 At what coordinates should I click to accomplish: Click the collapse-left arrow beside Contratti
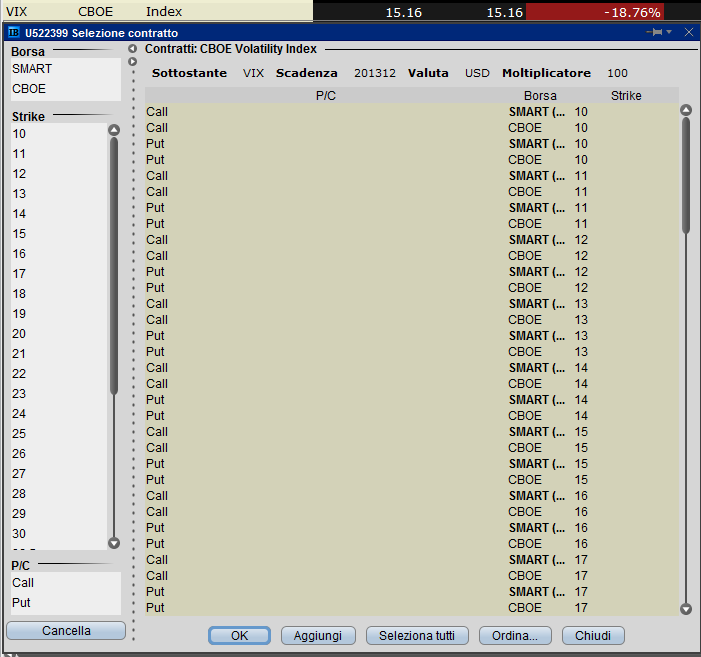click(x=132, y=49)
